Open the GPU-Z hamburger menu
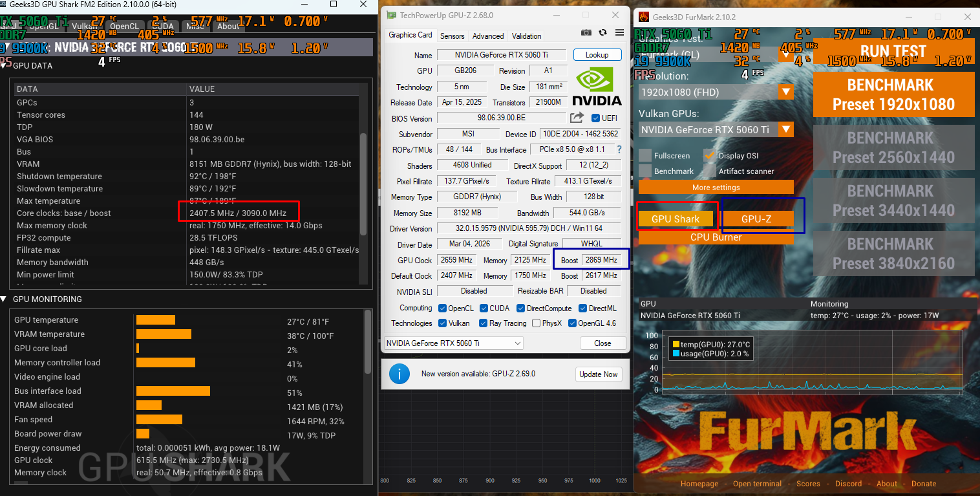Viewport: 980px width, 496px height. click(x=619, y=32)
